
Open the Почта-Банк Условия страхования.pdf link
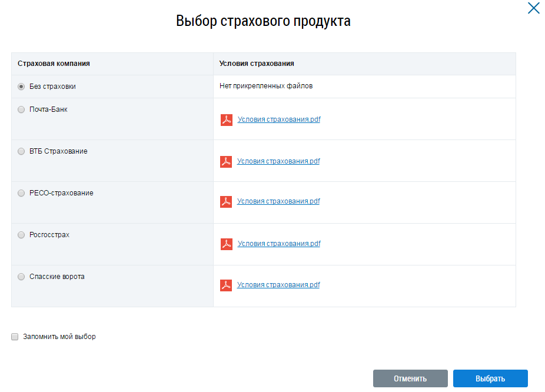tap(279, 119)
